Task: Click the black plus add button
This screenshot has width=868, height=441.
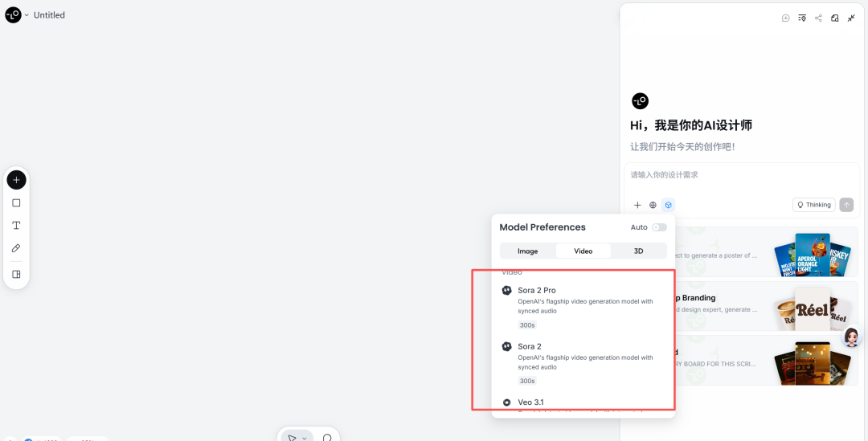Action: (16, 180)
